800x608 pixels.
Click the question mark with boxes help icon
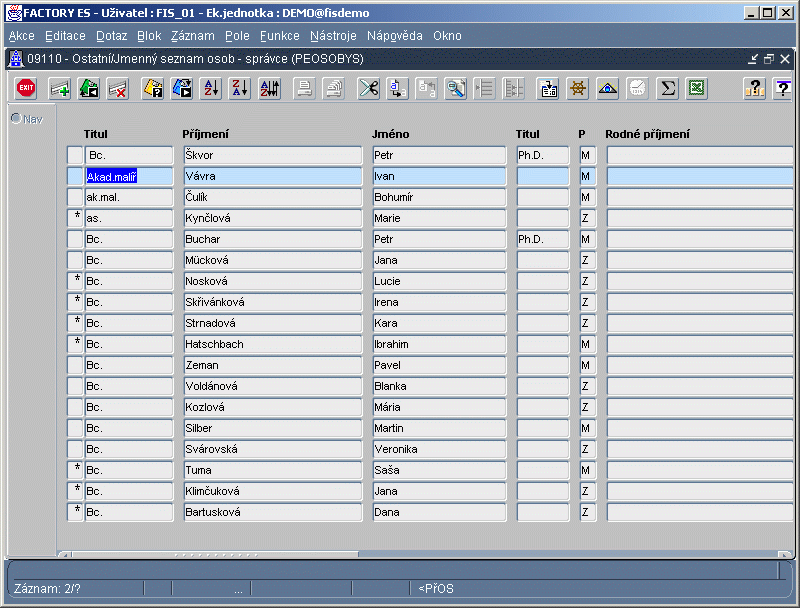755,88
